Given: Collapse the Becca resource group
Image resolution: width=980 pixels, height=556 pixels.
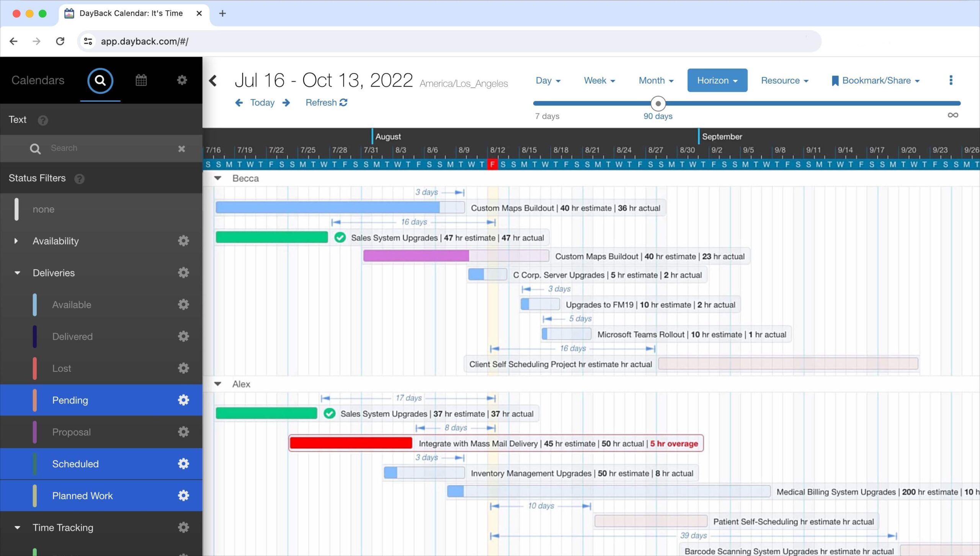Looking at the screenshot, I should [218, 178].
